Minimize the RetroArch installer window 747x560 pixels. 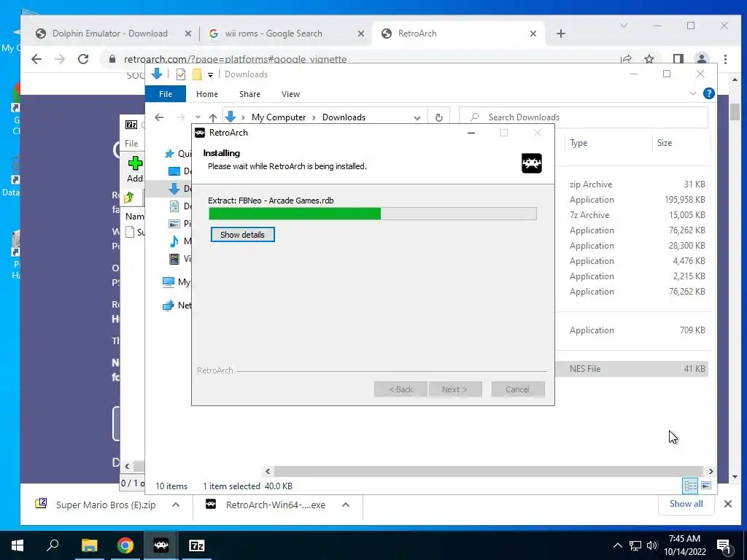tap(471, 133)
